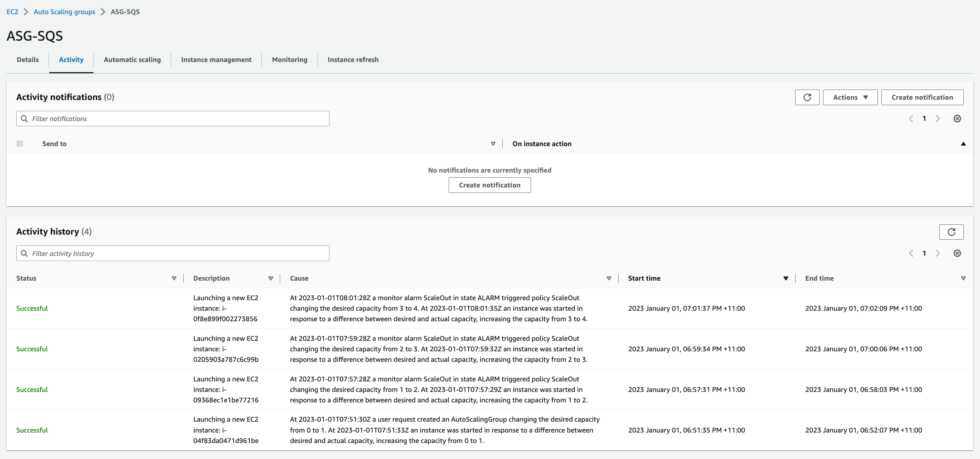Image resolution: width=980 pixels, height=459 pixels.
Task: Click Successful status for instance i-0f8e899f002273856
Action: 32,309
